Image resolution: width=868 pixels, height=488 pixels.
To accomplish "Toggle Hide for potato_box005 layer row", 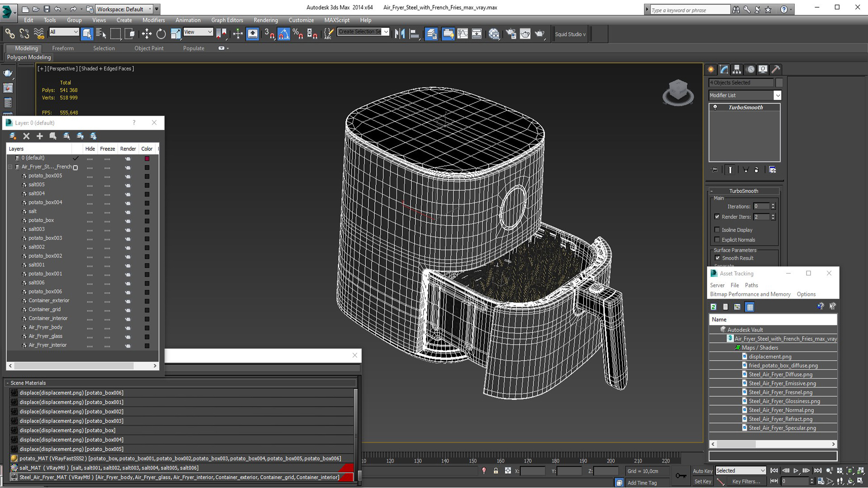I will (90, 176).
